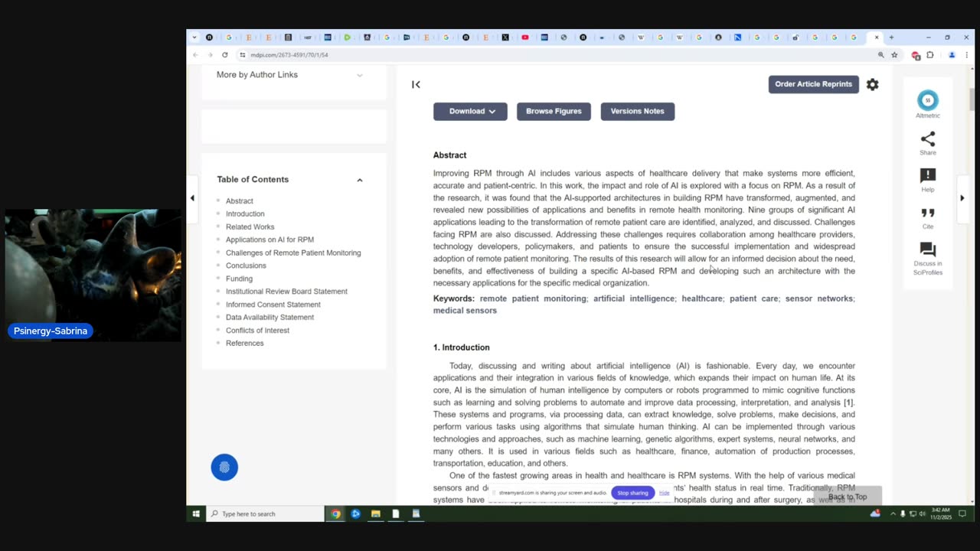Click the Back to Top button

coord(848,497)
